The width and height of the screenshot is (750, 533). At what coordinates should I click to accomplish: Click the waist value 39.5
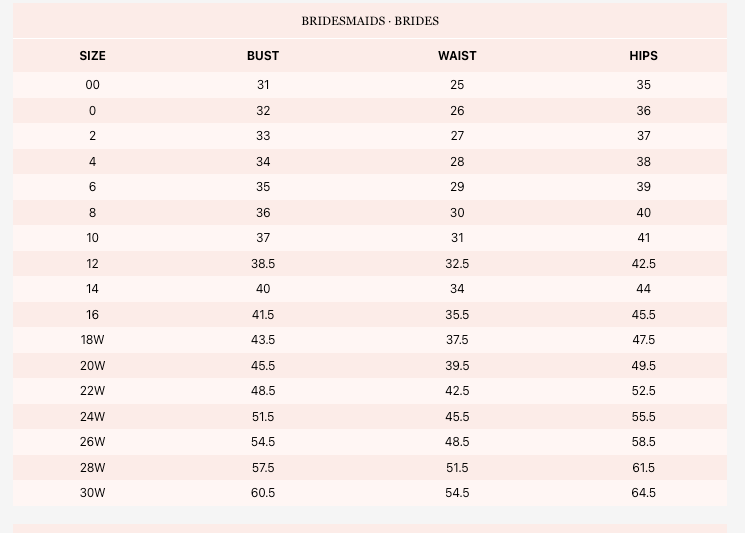coord(457,366)
